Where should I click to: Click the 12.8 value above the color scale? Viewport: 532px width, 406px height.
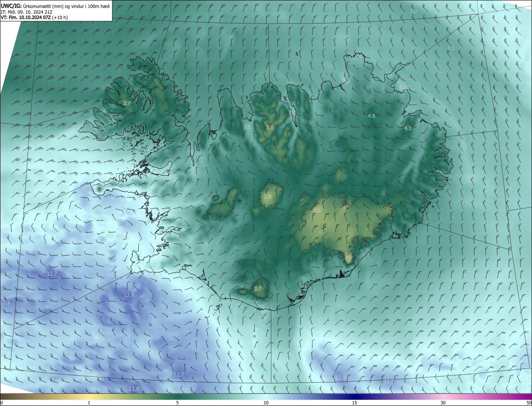coord(134,389)
